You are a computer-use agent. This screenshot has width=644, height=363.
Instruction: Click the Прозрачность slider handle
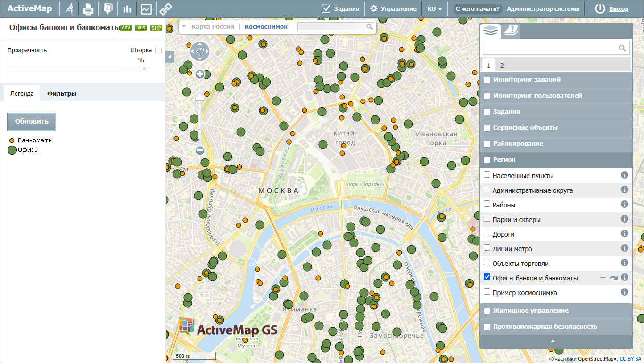(144, 68)
